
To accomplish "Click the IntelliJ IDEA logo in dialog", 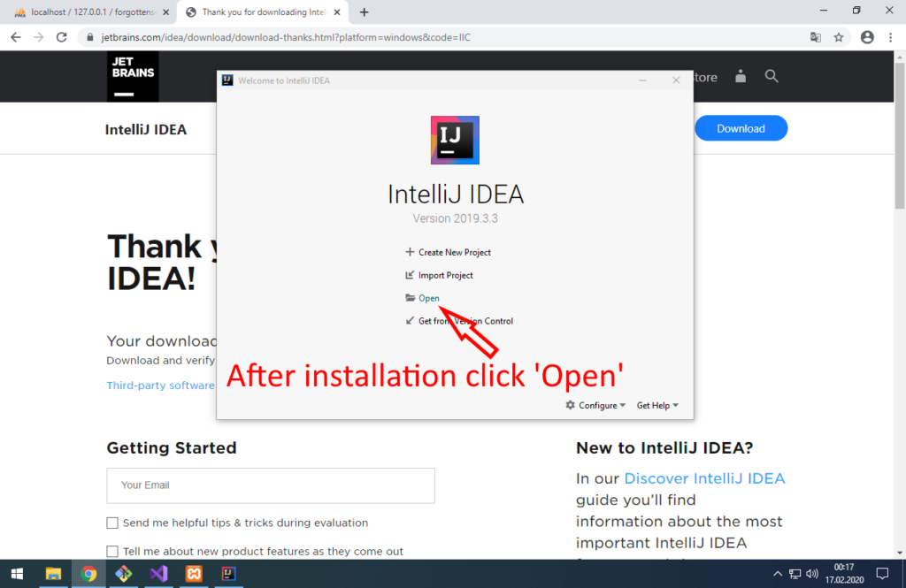I will point(455,141).
